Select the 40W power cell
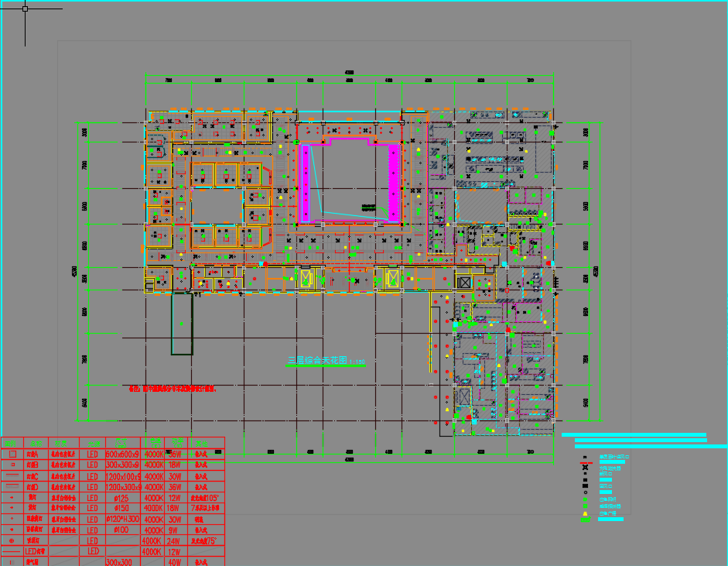728x566 pixels. coord(175,562)
